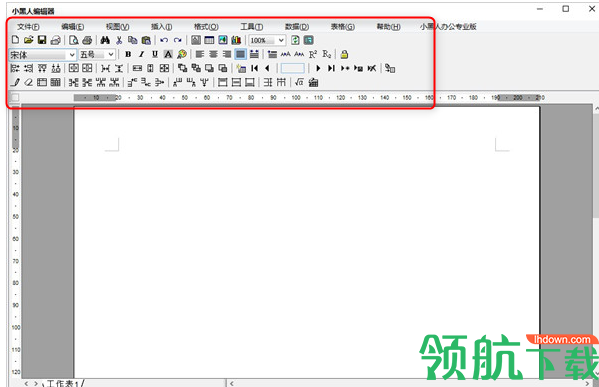This screenshot has width=599, height=387.
Task: Align text to the right
Action: pos(227,54)
